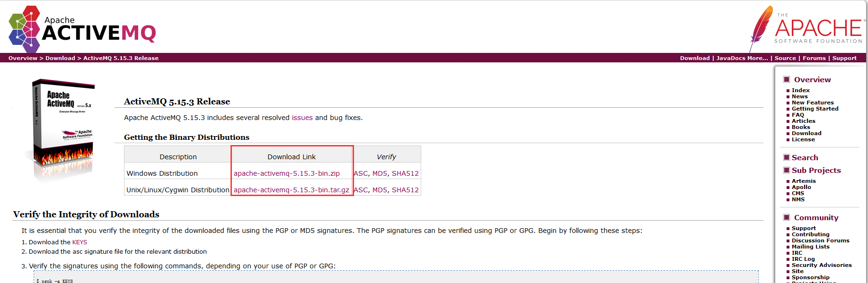
Task: Open Articles in the sidebar
Action: [804, 121]
